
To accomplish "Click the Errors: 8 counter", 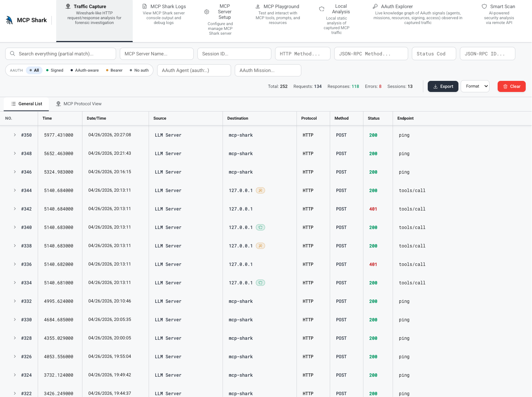I will coord(373,86).
